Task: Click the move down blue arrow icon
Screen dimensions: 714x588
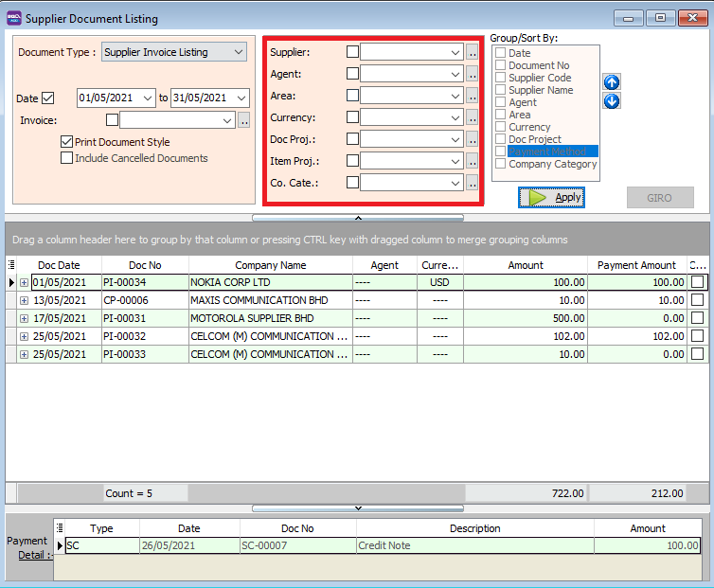Action: coord(612,100)
